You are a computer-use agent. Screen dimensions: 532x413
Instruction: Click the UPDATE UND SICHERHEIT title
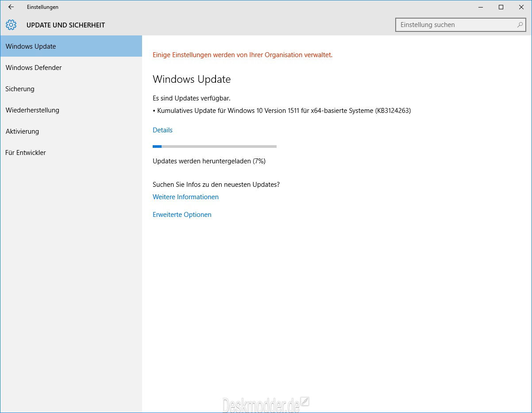tap(66, 25)
